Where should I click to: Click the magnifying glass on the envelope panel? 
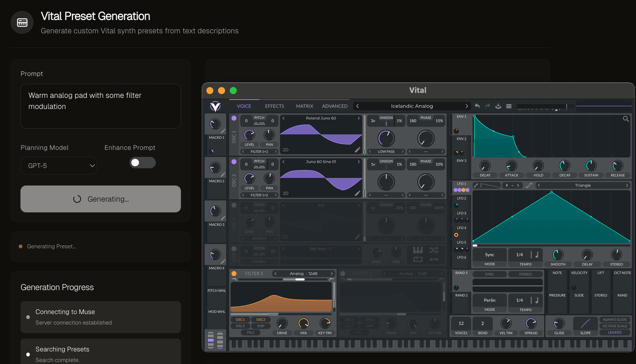pos(626,119)
